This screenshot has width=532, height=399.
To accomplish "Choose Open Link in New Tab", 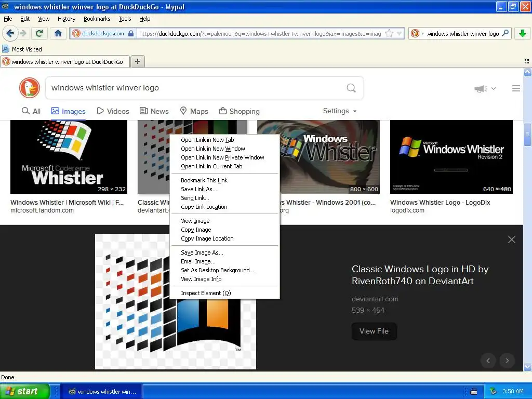I will click(224, 140).
